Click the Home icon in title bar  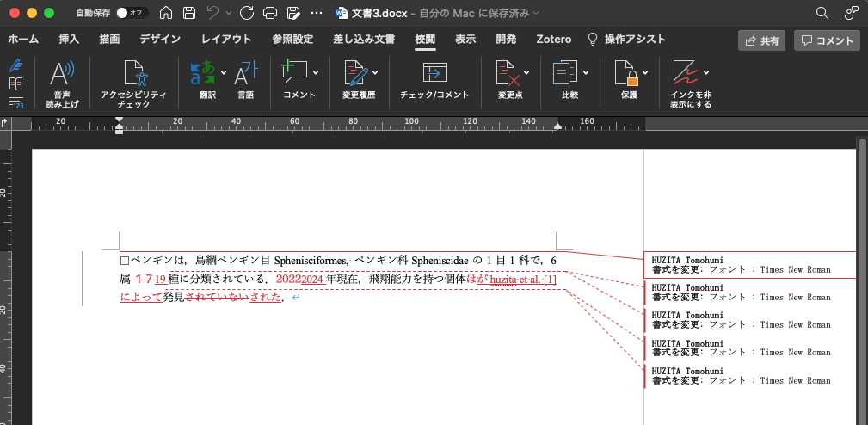tap(166, 13)
